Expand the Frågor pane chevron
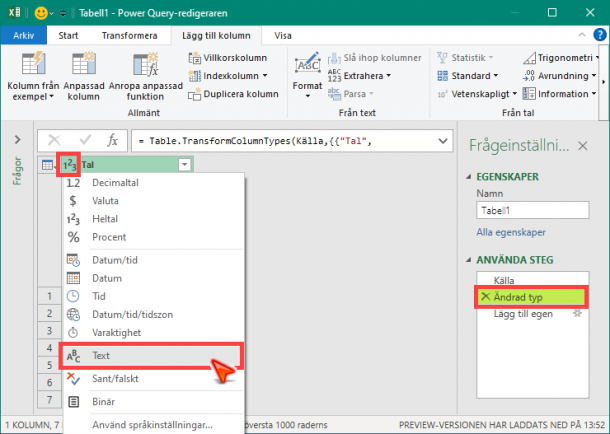The width and height of the screenshot is (610, 434). point(18,140)
